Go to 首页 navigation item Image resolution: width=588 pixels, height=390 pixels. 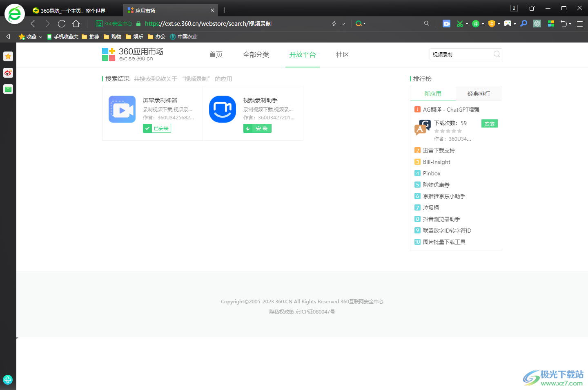pos(216,54)
